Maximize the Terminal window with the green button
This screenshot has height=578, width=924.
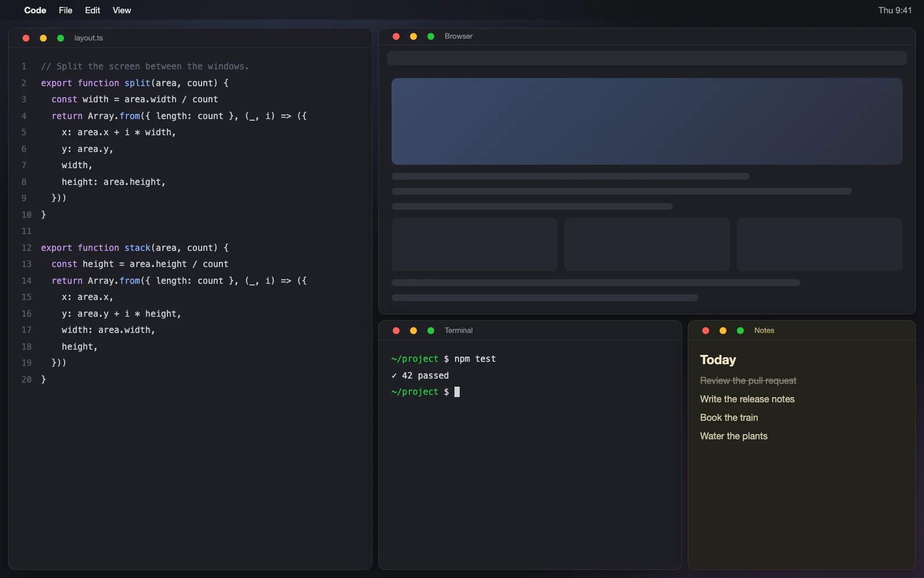point(431,331)
